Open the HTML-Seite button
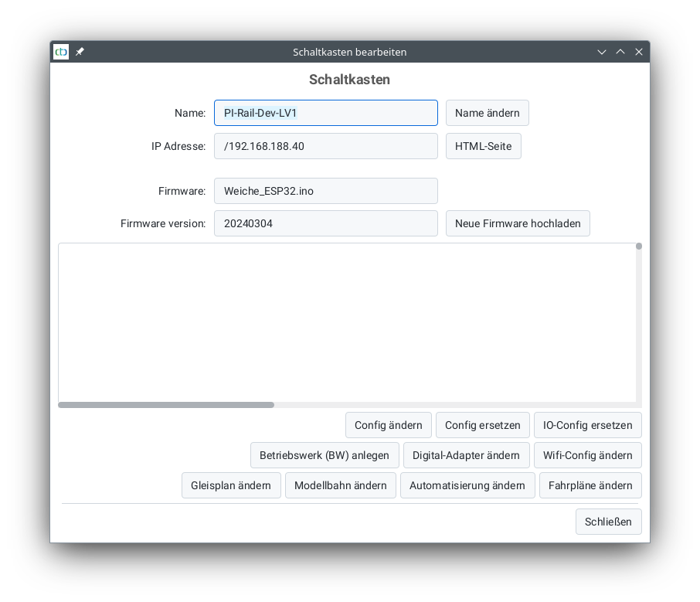 click(483, 146)
